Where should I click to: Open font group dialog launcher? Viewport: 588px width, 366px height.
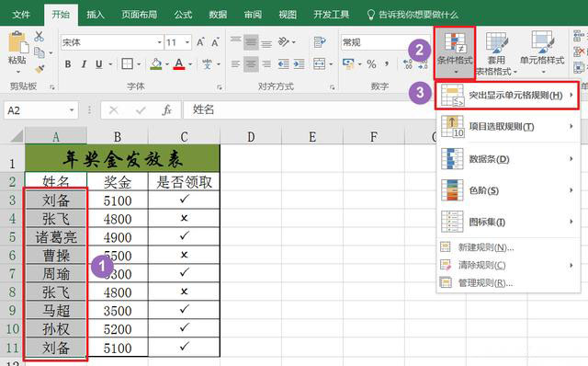coord(220,87)
